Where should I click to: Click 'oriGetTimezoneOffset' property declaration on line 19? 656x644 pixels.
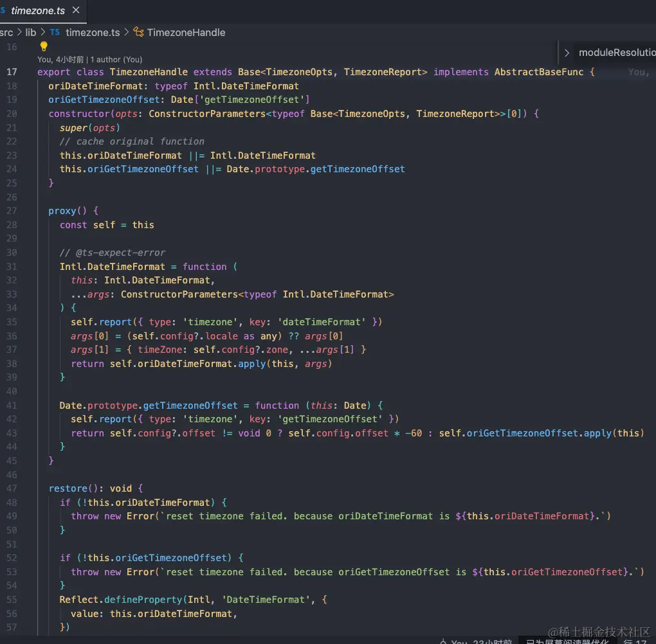(104, 100)
